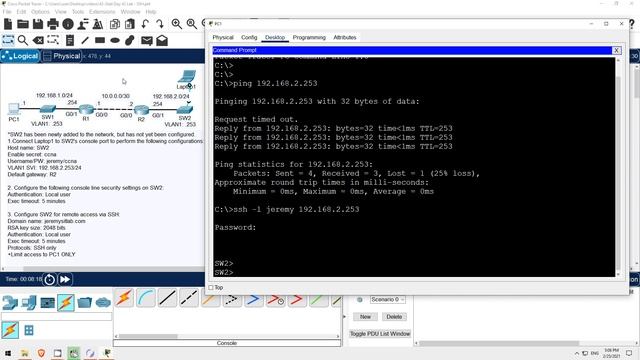640x360 pixels.
Task: Switch to the Physical tab in PC1 window
Action: pos(223,38)
